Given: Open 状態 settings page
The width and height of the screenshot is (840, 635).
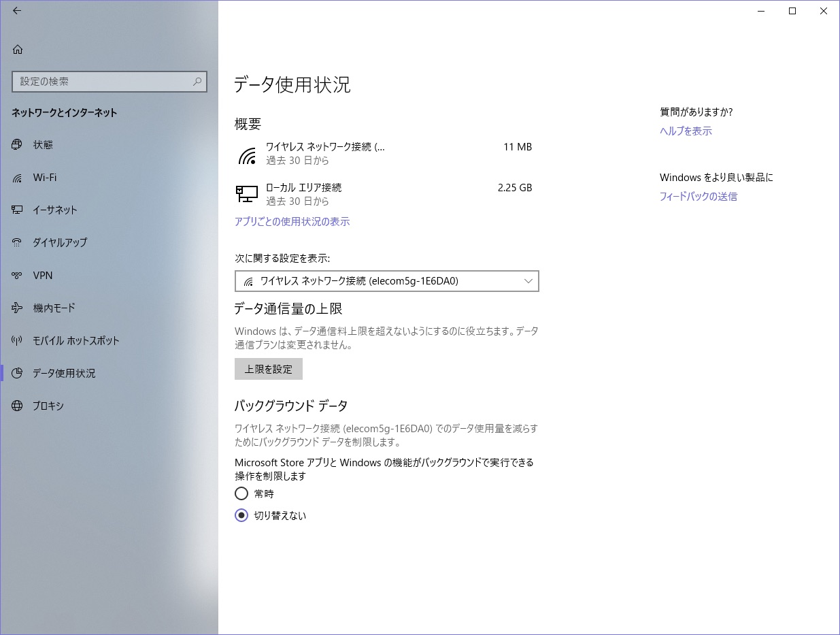Looking at the screenshot, I should (109, 145).
